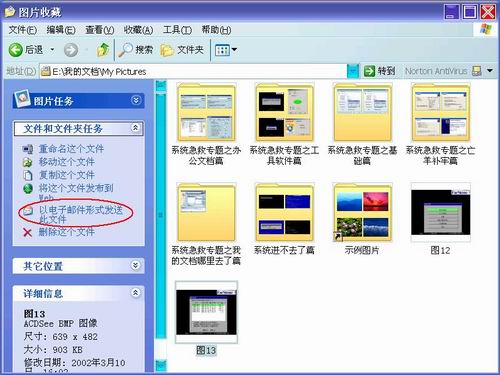
Task: Collapse the Details (详细信息) panel
Action: click(x=135, y=293)
